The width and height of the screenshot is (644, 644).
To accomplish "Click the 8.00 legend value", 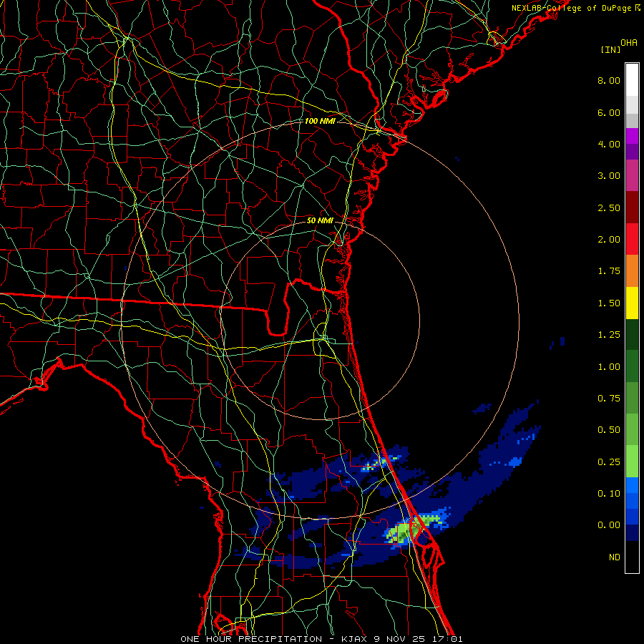I will pyautogui.click(x=609, y=80).
